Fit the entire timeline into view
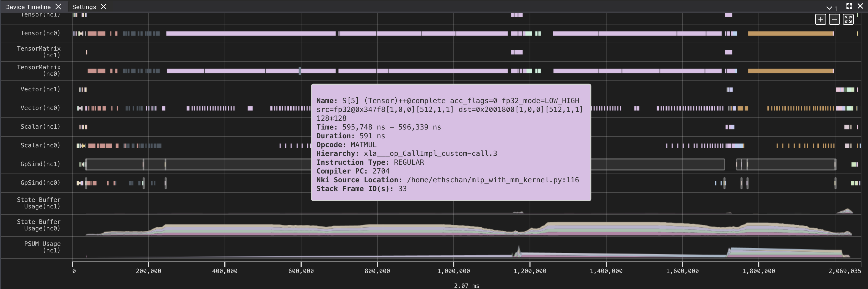Screen dimensions: 868x289 [849, 19]
